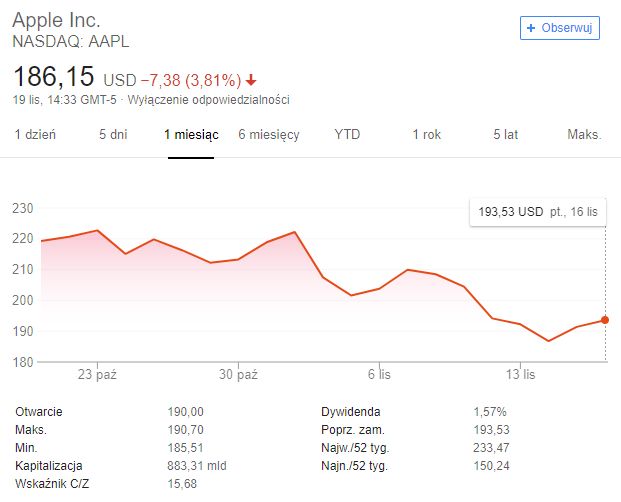The height and width of the screenshot is (502, 621).
Task: Click the 23 paź date axis label
Action: (x=98, y=375)
